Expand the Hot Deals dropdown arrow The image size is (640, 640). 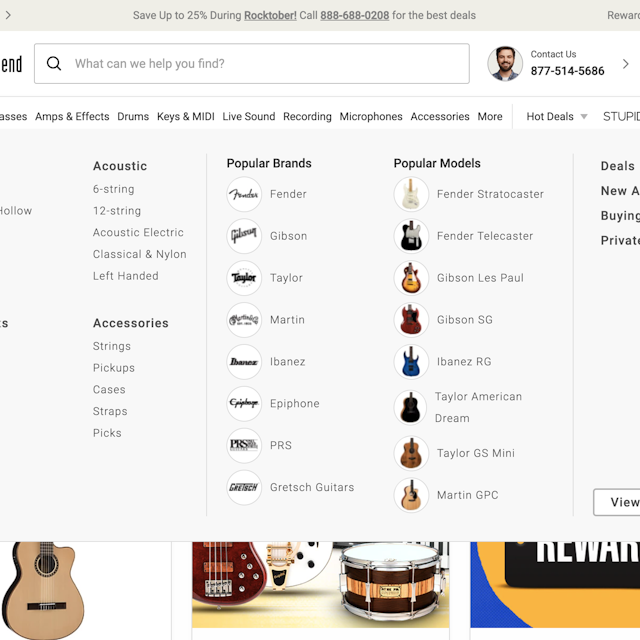click(x=584, y=117)
